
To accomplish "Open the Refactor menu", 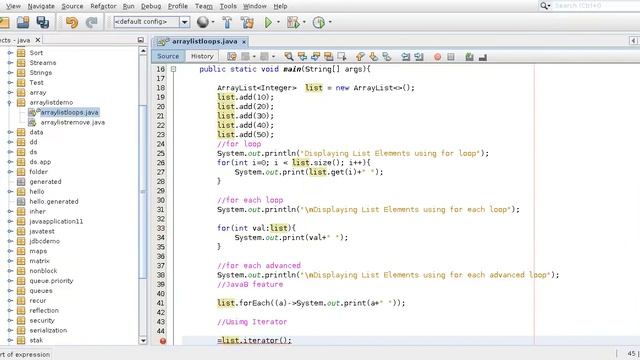I will 103,6.
